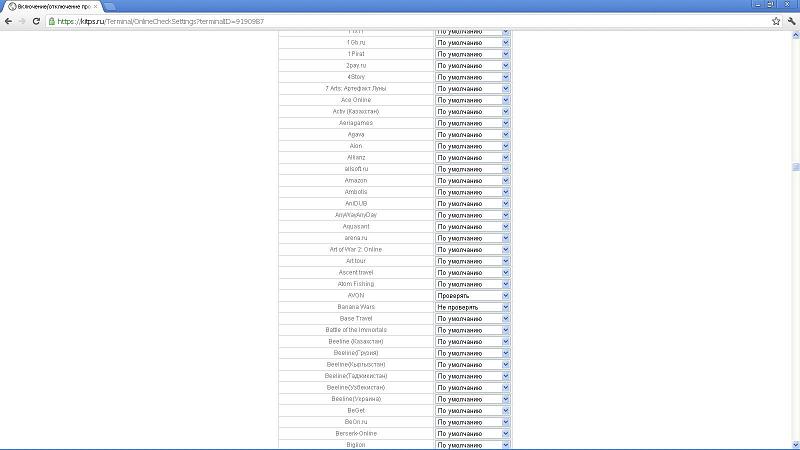Expand the Battle of the Immortals dropdown
Viewport: 800px width, 450px height.
point(472,330)
